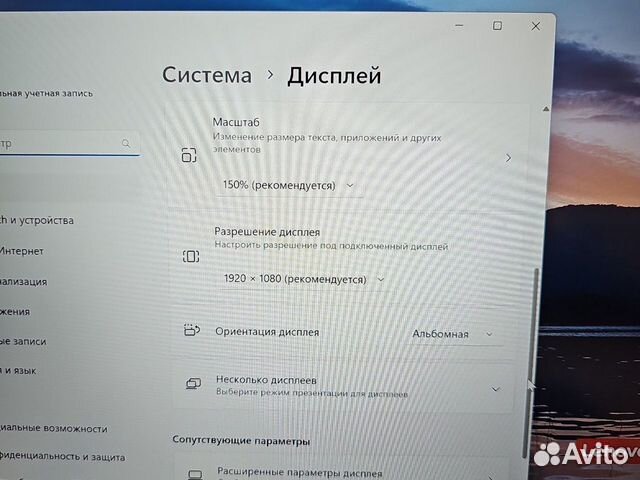Close the Settings window
The height and width of the screenshot is (480, 640).
(x=536, y=26)
